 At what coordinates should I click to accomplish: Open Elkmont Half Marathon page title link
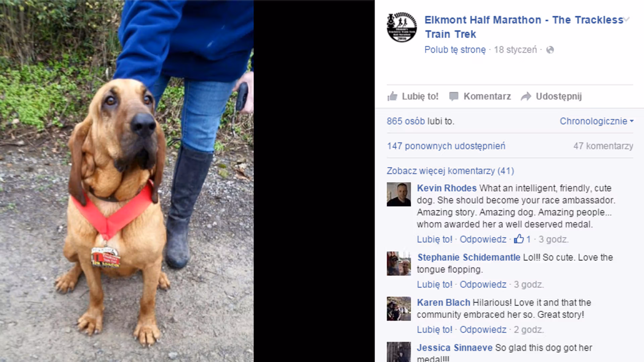pyautogui.click(x=524, y=27)
